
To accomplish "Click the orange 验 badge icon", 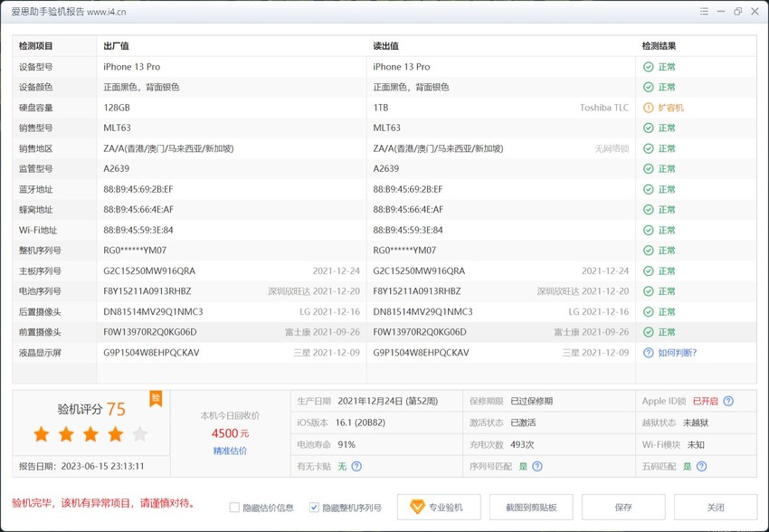I will tap(156, 398).
